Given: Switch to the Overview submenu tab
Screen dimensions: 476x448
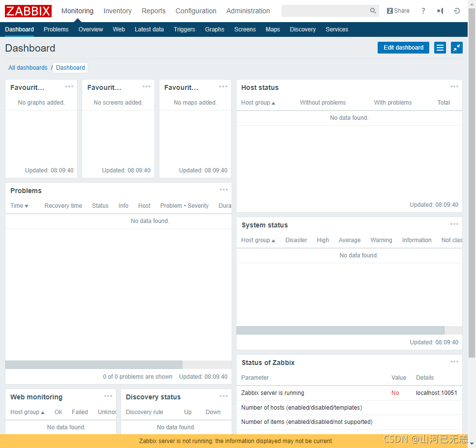Looking at the screenshot, I should point(91,29).
